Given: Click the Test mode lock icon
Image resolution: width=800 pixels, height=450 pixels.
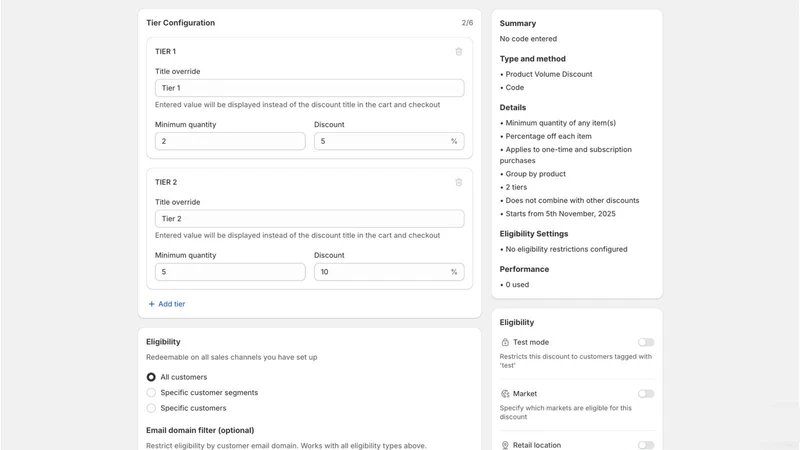Looking at the screenshot, I should coord(505,342).
